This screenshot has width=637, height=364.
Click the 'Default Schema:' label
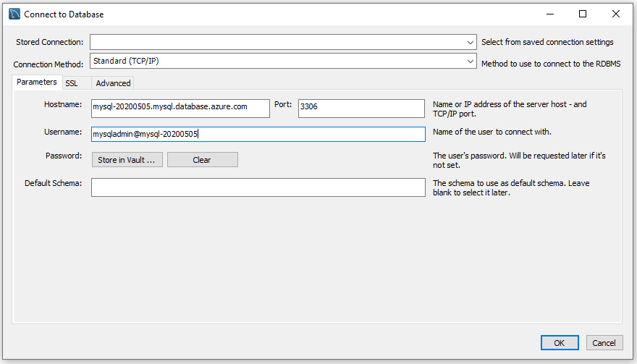tap(54, 183)
